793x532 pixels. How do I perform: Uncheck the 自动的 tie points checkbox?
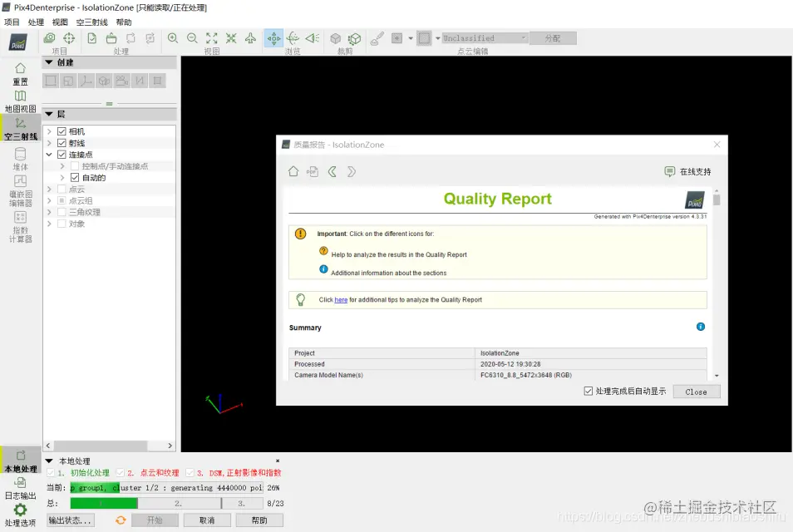[x=75, y=178]
